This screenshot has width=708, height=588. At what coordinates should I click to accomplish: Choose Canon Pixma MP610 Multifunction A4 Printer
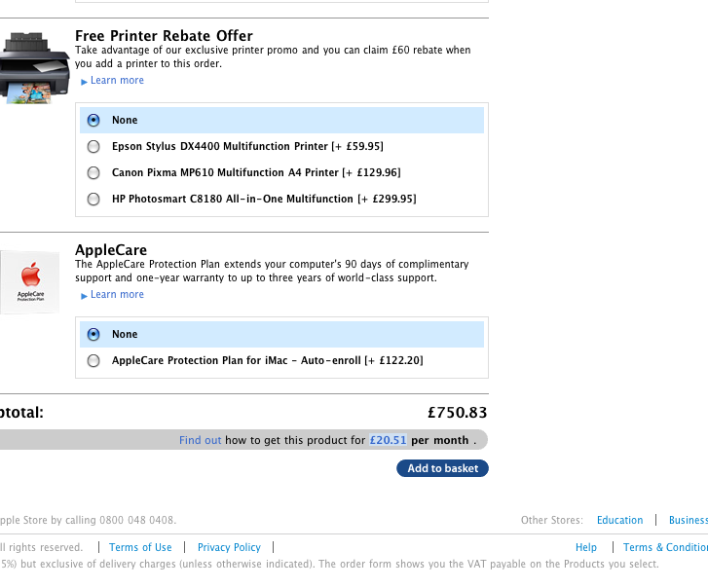click(x=93, y=172)
